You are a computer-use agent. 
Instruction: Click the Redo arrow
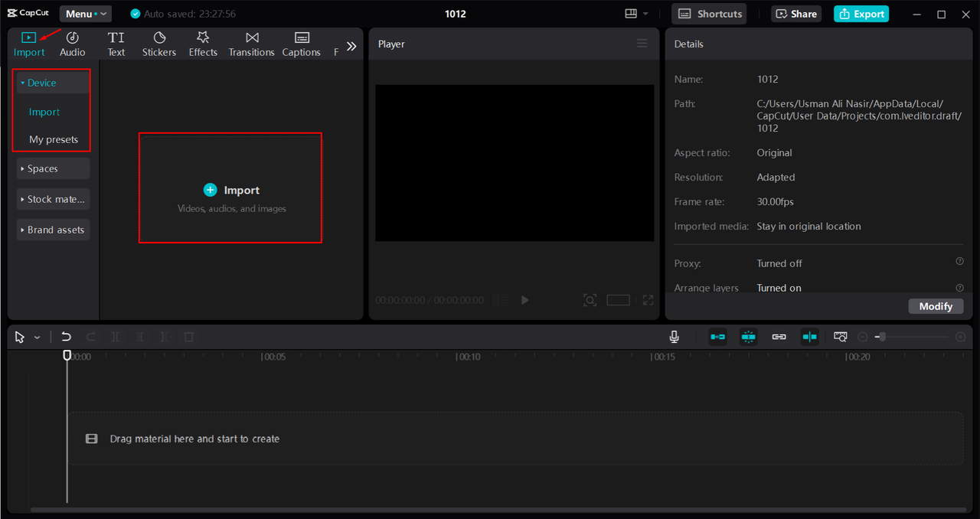[91, 337]
